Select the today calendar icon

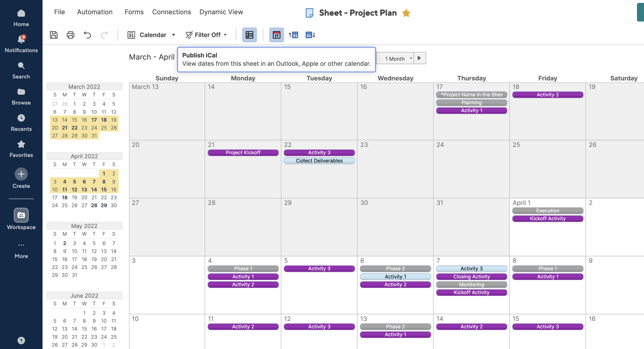pyautogui.click(x=276, y=35)
